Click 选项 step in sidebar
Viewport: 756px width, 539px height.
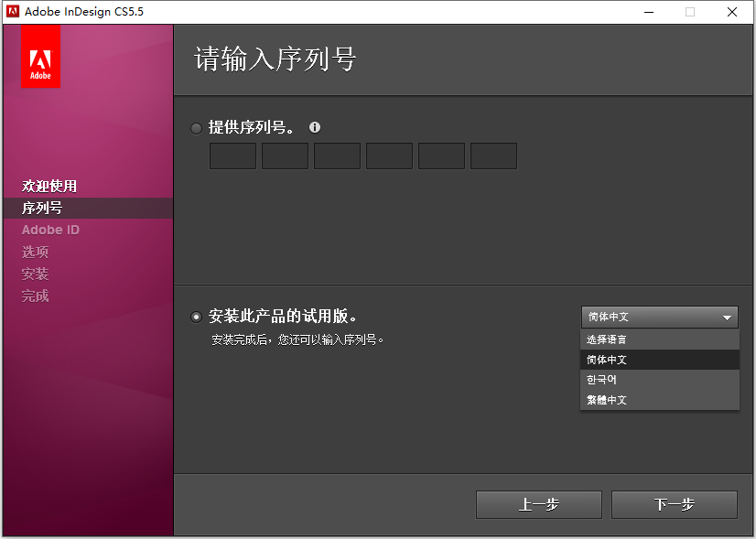[35, 253]
